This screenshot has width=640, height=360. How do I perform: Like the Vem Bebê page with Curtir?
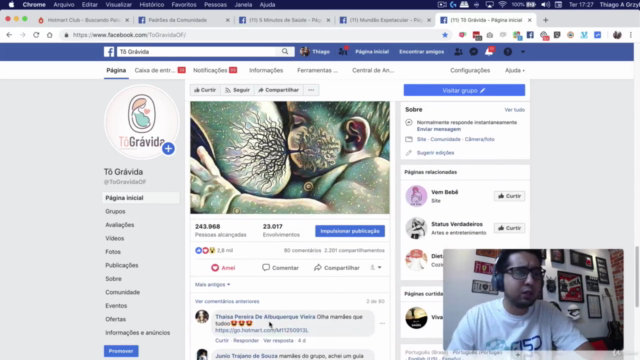click(509, 196)
